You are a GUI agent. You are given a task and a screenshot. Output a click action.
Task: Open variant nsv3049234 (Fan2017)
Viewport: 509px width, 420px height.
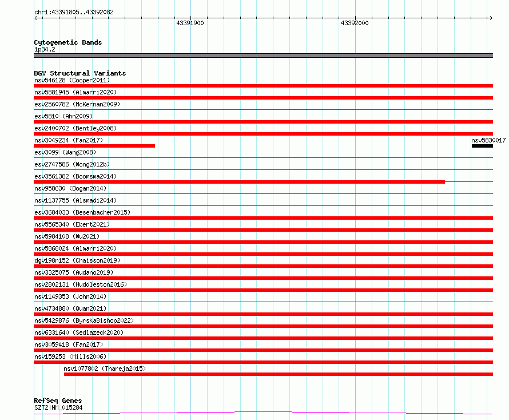click(x=69, y=140)
